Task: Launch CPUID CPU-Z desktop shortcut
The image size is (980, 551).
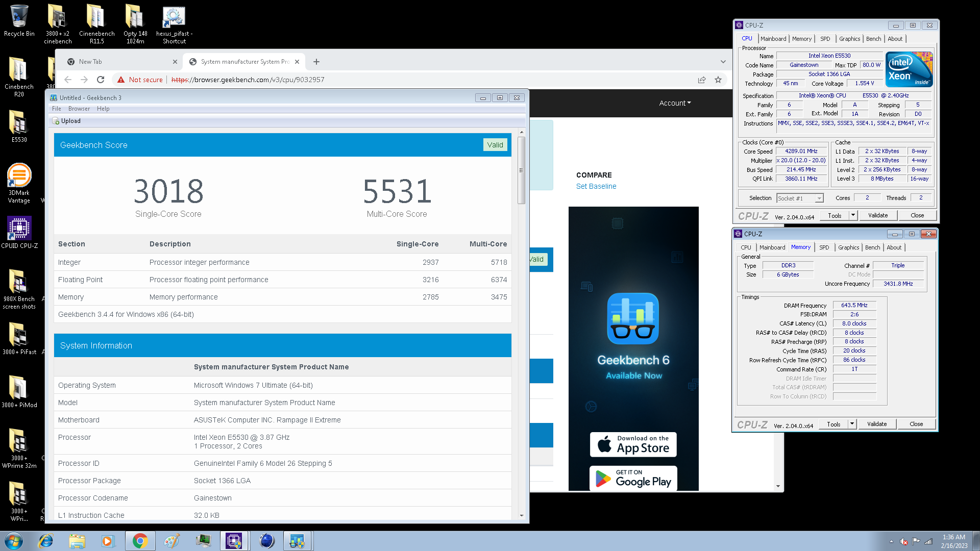Action: click(x=19, y=232)
